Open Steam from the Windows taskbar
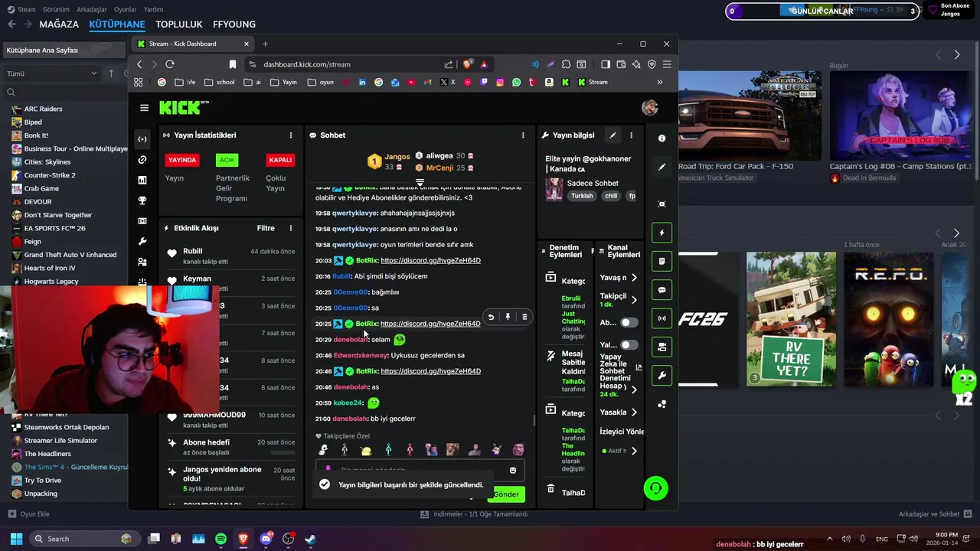 (x=310, y=539)
